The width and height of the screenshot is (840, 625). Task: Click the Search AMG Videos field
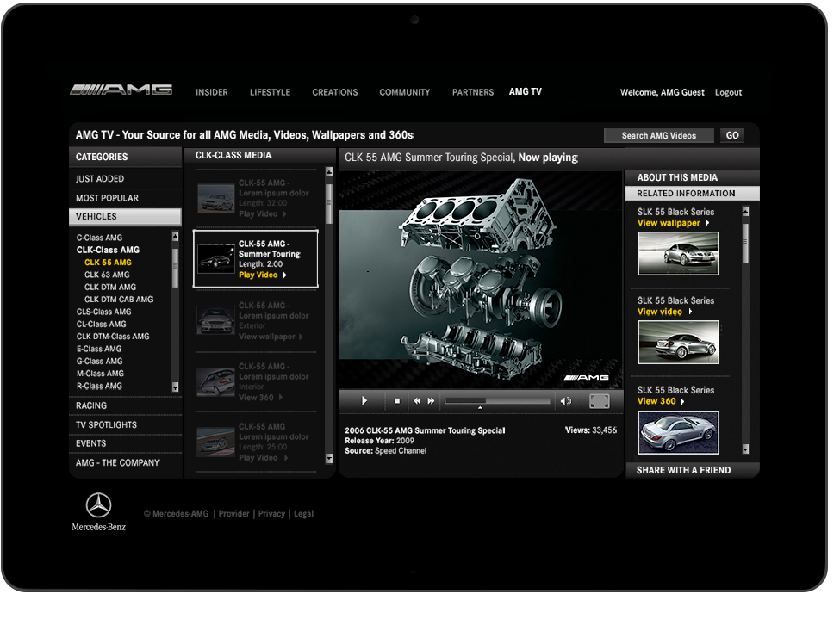pyautogui.click(x=659, y=135)
